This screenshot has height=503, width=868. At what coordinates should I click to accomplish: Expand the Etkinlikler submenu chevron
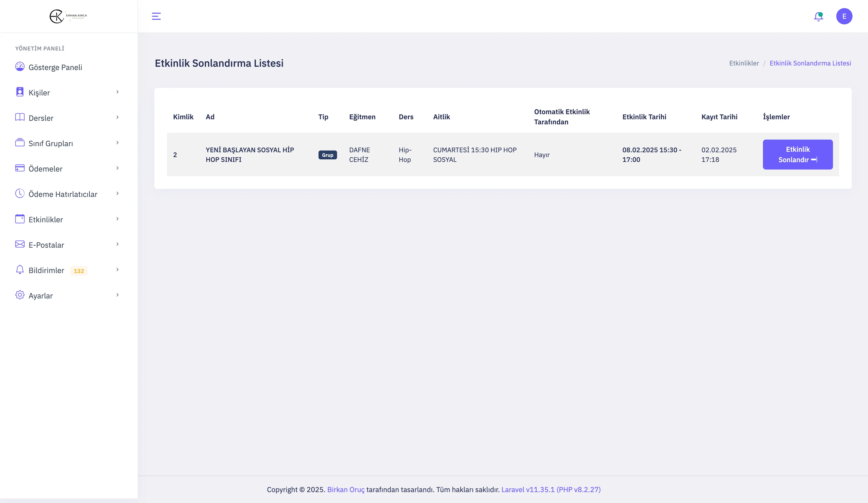118,219
